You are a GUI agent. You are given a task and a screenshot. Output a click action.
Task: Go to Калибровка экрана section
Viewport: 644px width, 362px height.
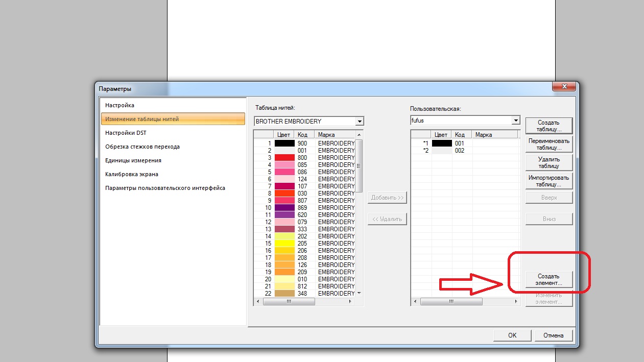[x=131, y=174]
